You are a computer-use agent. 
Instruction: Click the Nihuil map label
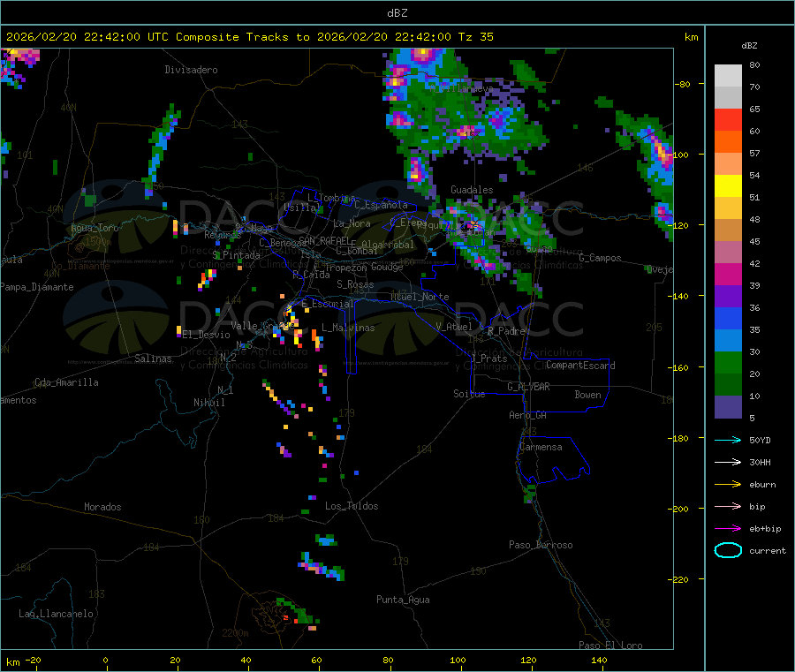point(209,403)
